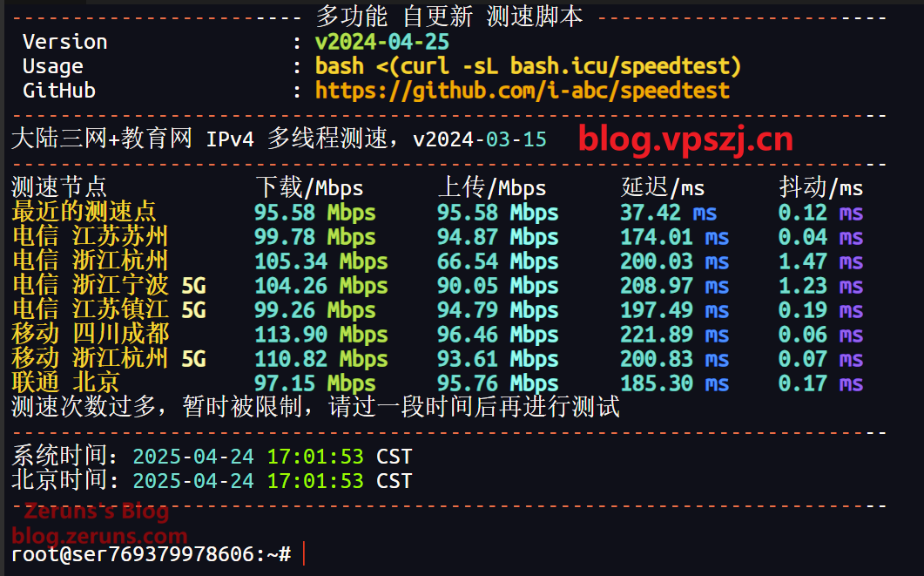Click the 测速次数过多 rate-limit warning message
924x576 pixels.
314,407
